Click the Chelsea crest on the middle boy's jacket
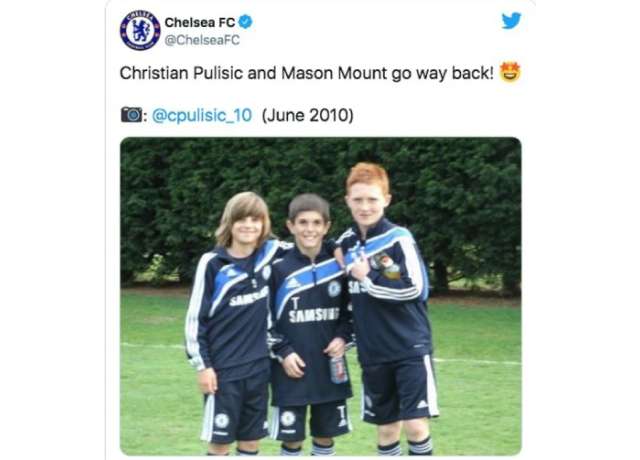The image size is (640, 460). tap(334, 289)
